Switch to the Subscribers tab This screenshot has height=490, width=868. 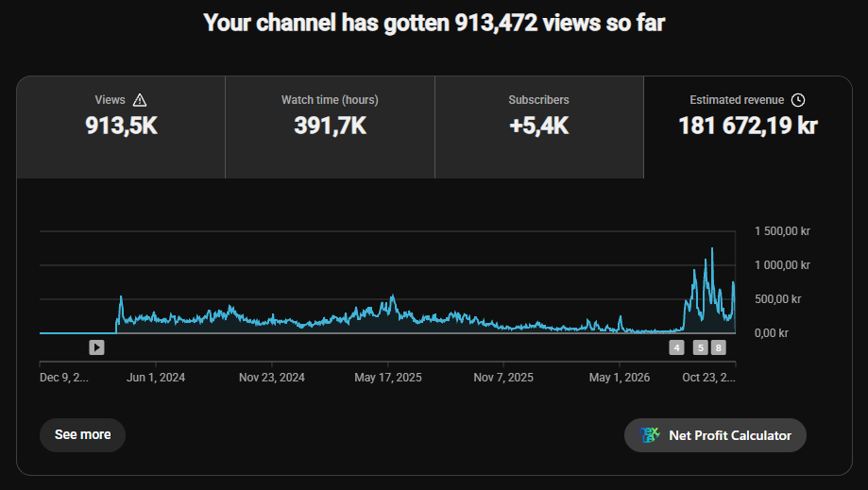coord(539,127)
